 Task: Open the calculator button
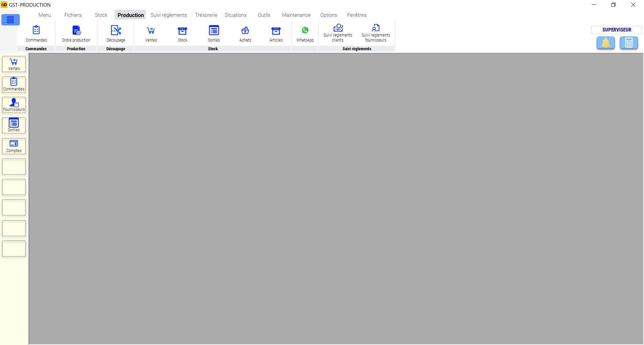[629, 43]
